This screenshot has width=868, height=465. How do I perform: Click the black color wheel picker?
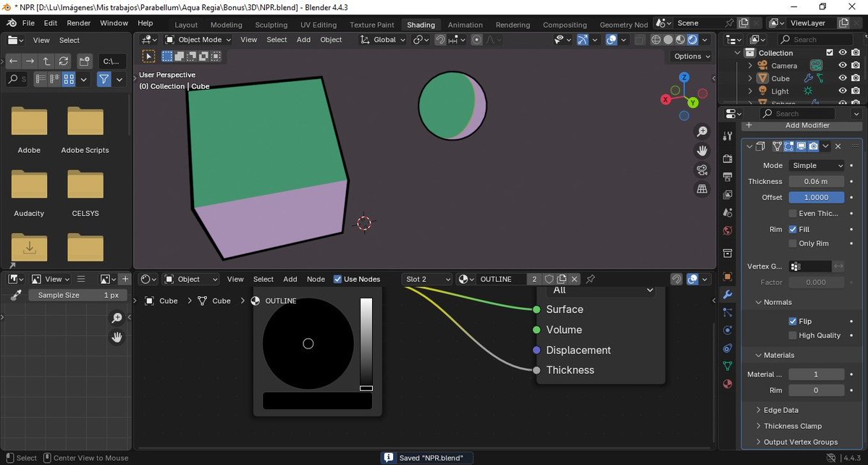tap(308, 343)
